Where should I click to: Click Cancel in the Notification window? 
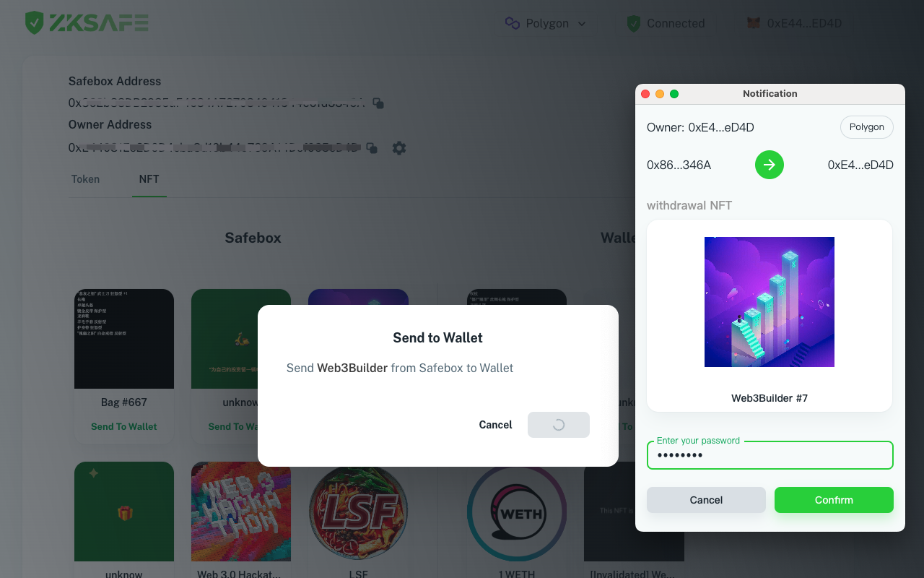tap(706, 500)
